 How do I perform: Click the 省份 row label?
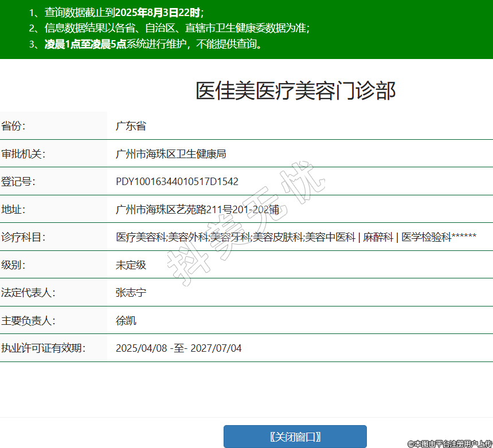coord(14,126)
